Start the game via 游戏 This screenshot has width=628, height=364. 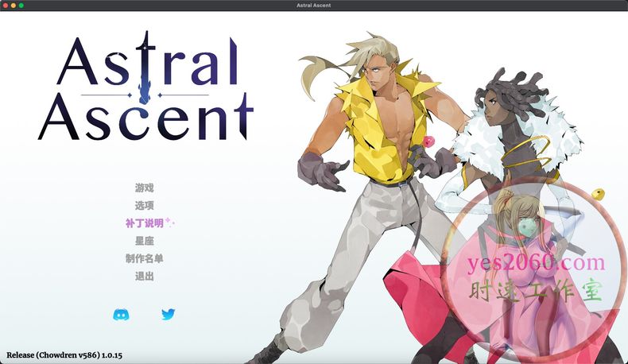coord(144,188)
